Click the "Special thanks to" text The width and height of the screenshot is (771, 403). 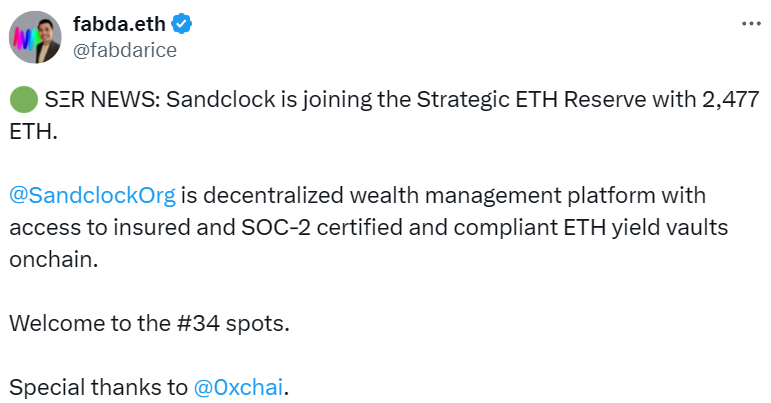(97, 387)
